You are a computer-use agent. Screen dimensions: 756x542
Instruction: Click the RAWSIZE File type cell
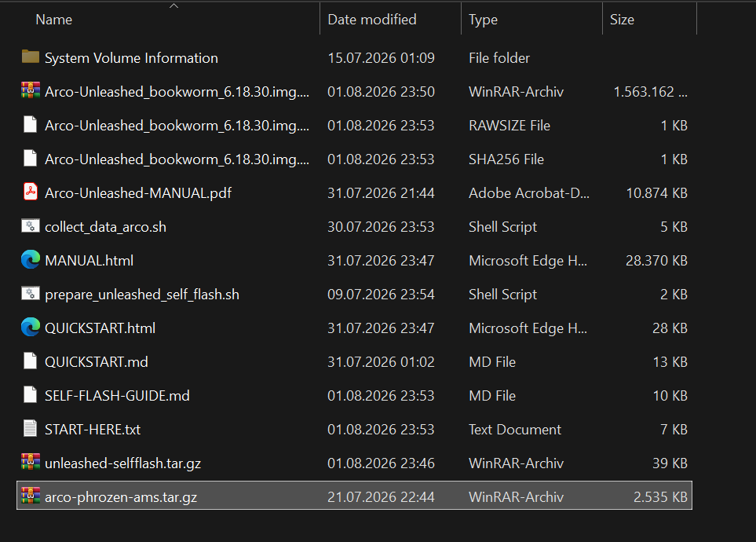(x=509, y=126)
